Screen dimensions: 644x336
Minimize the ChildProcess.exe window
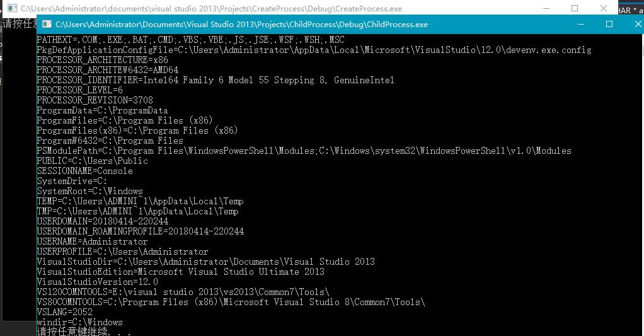point(581,24)
